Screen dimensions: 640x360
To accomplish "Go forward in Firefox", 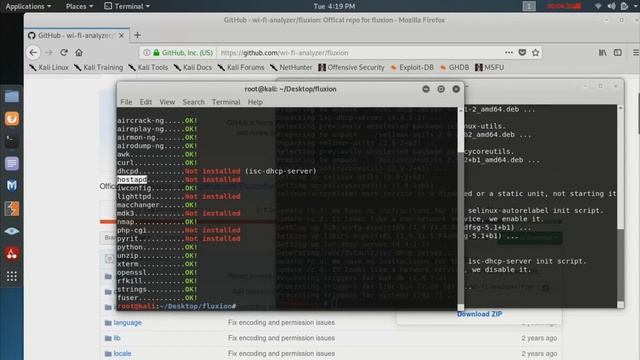I will pyautogui.click(x=49, y=52).
